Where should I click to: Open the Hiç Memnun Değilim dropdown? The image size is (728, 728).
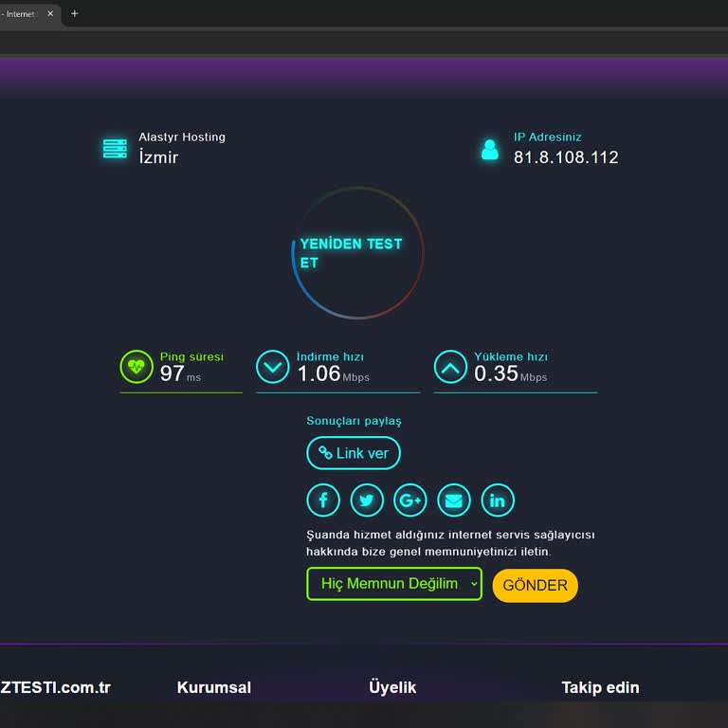click(394, 584)
